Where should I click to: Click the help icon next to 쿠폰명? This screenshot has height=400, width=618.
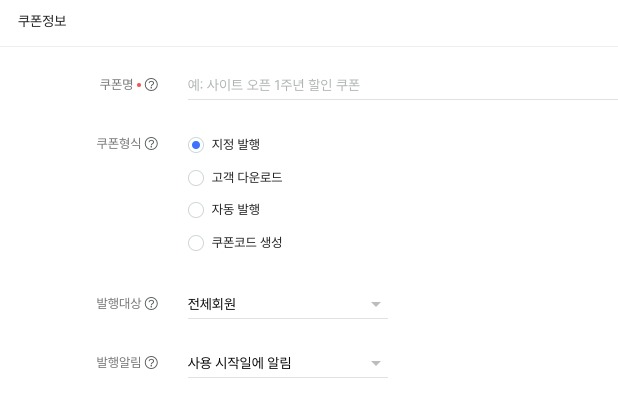tap(152, 85)
